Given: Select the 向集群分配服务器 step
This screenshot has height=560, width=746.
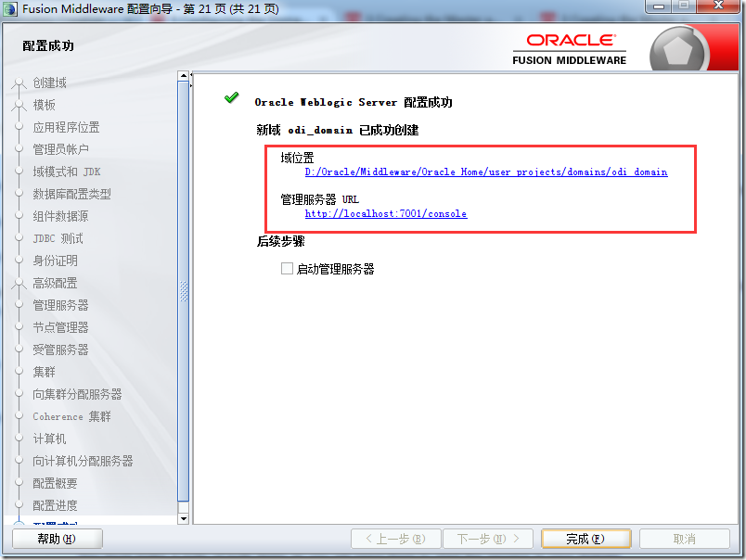Looking at the screenshot, I should click(77, 394).
